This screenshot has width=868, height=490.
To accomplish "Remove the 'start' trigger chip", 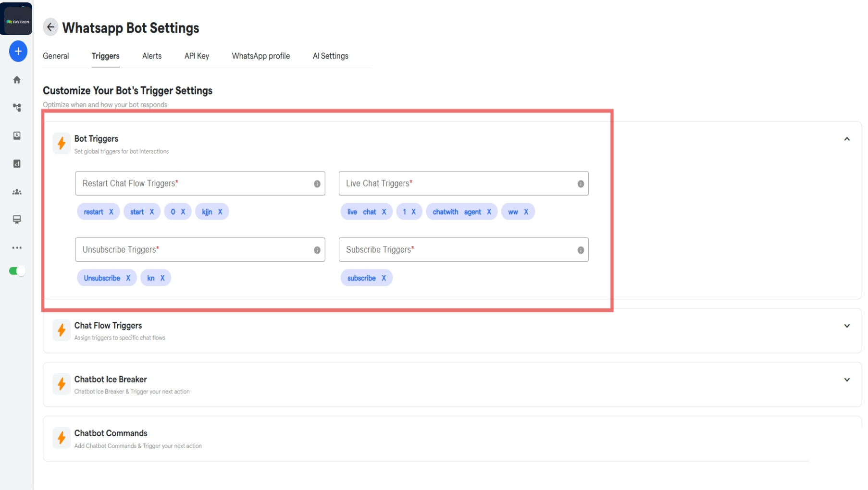I will pyautogui.click(x=151, y=212).
